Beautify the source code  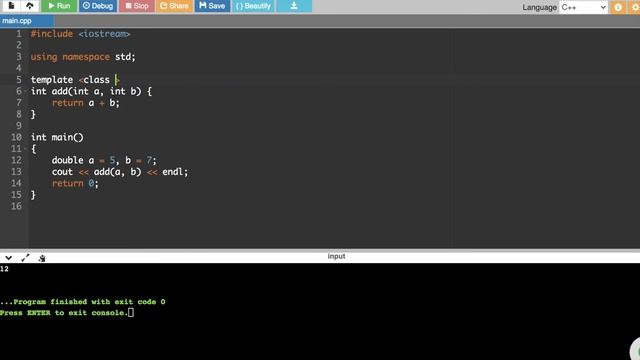click(x=253, y=6)
